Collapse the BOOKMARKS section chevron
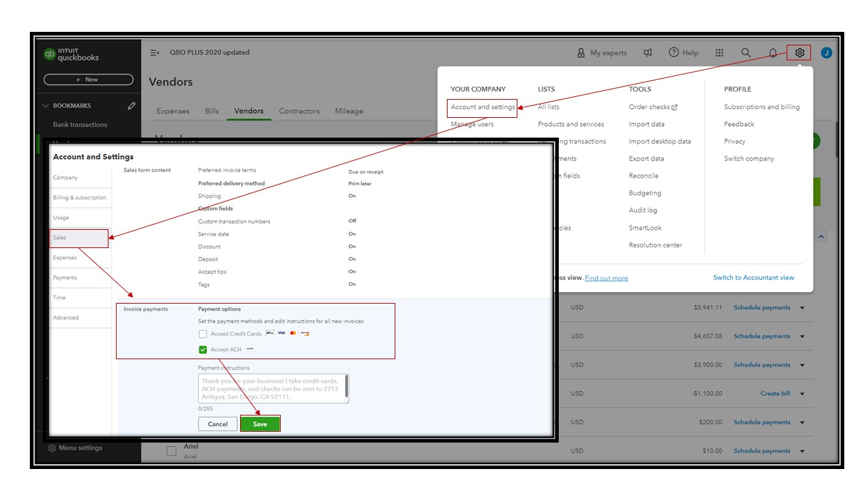This screenshot has height=488, width=868. pyautogui.click(x=46, y=106)
